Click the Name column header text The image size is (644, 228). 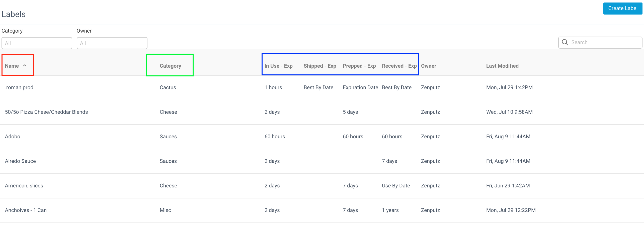(x=12, y=66)
